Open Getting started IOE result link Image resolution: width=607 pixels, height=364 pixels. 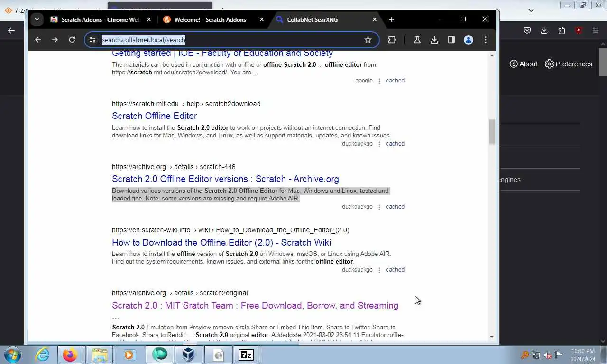[222, 53]
